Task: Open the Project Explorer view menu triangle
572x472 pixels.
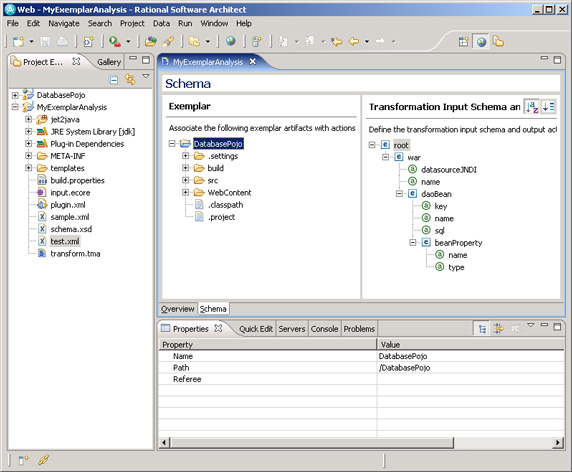Action: click(146, 76)
